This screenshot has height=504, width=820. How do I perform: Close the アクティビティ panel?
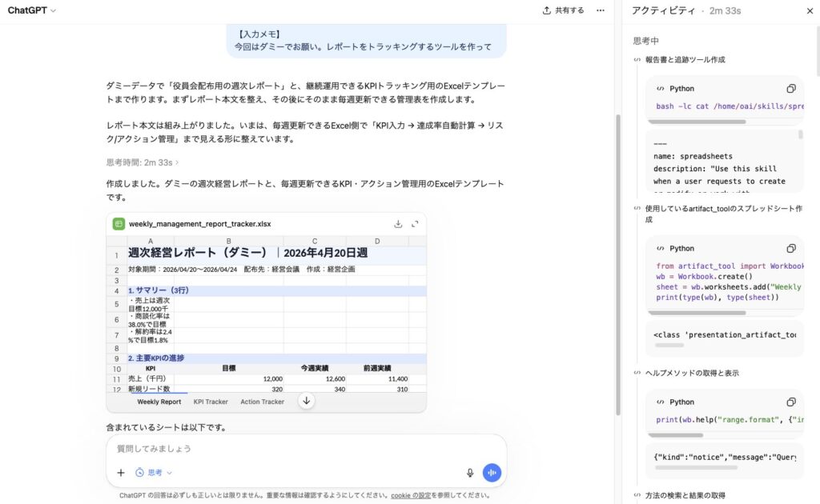[809, 11]
